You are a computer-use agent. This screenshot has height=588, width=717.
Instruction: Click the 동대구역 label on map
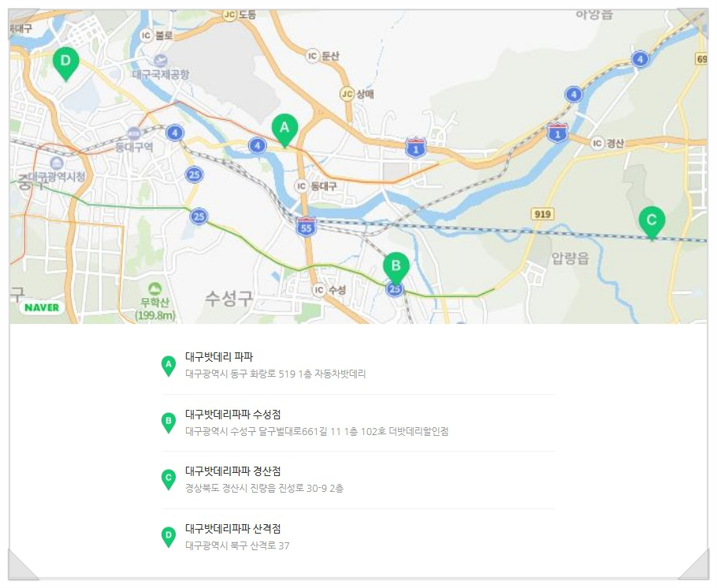tap(134, 147)
